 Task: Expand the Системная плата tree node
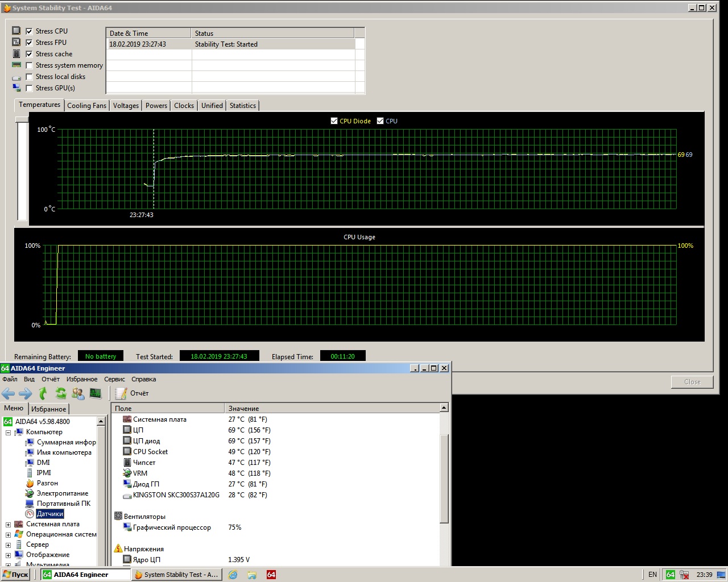click(x=9, y=525)
